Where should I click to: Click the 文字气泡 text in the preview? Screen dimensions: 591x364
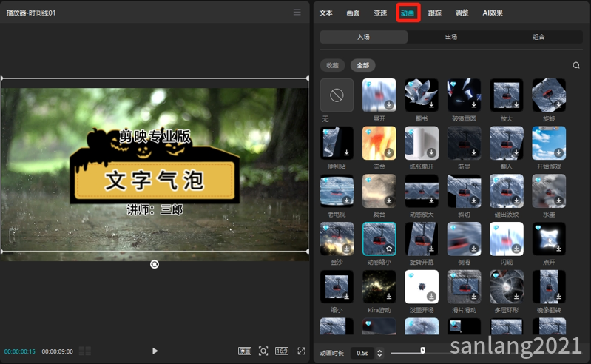(154, 180)
